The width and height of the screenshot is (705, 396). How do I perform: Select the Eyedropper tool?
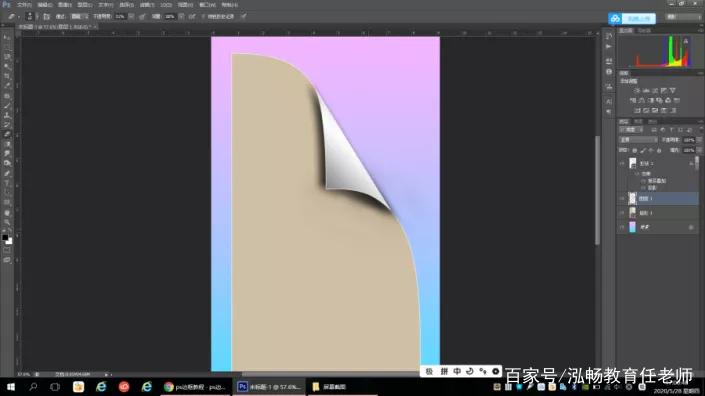pos(7,86)
